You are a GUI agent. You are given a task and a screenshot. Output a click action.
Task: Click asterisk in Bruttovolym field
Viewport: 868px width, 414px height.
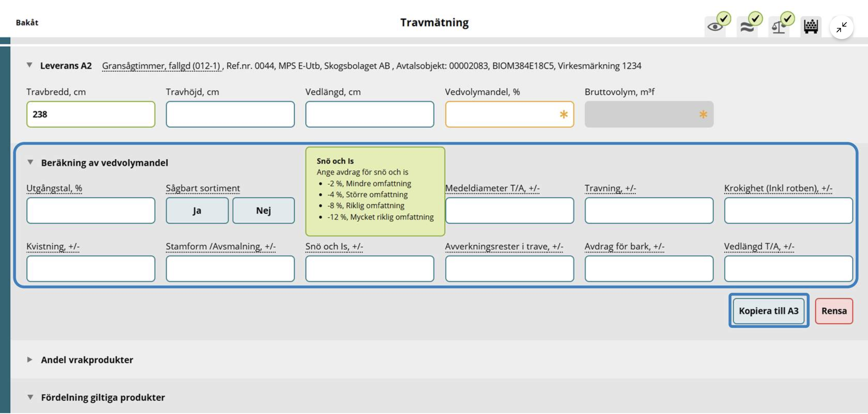tap(703, 114)
